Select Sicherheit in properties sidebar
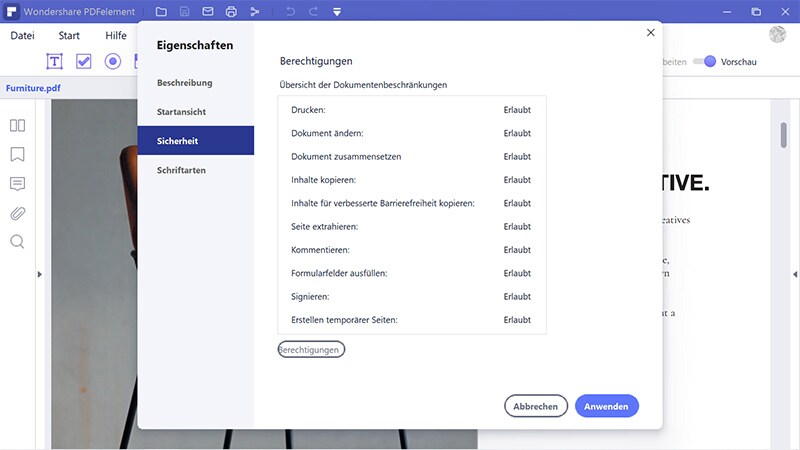Viewport: 800px width, 450px height. coord(195,140)
